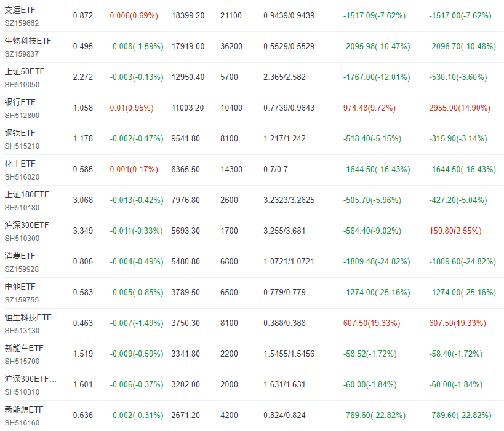Select 生物科技ETF cost 0.5529/0.5529
This screenshot has height=431, width=504.
click(x=289, y=47)
